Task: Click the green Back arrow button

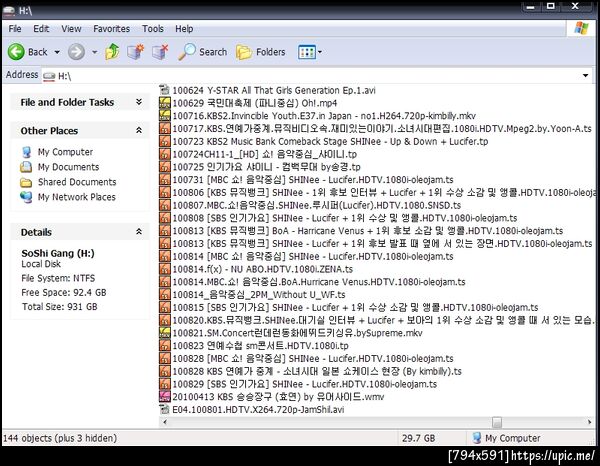Action: [x=16, y=52]
